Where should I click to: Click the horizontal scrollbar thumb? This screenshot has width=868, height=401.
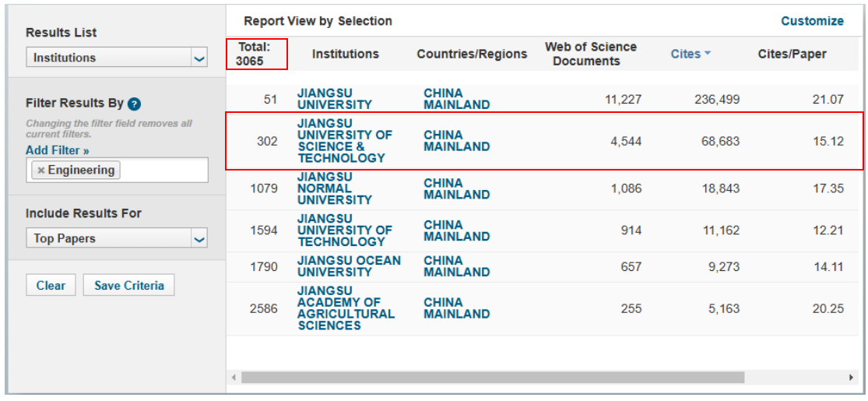[x=493, y=377]
